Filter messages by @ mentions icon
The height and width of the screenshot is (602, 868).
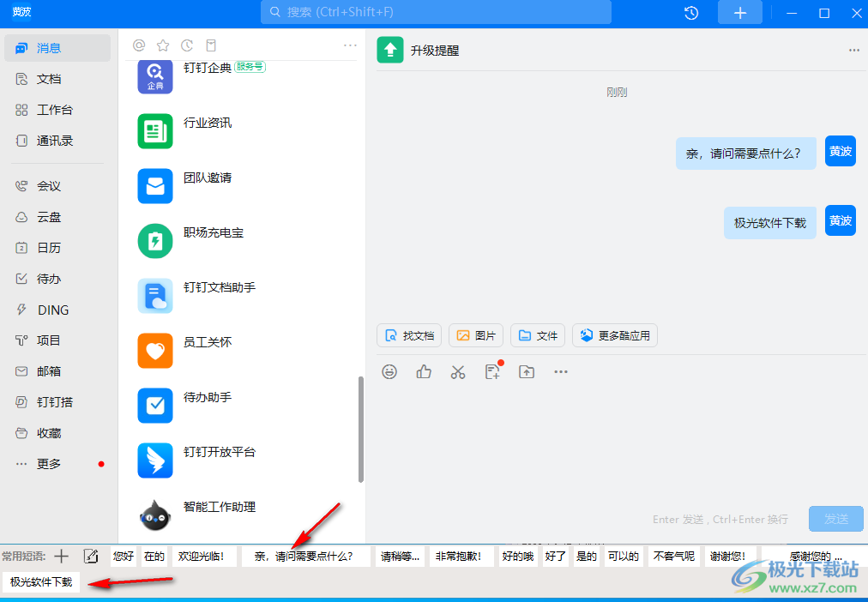tap(139, 45)
